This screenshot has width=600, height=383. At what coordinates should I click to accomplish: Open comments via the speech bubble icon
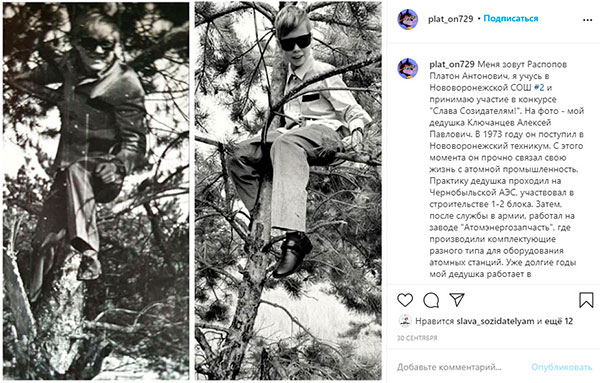[431, 300]
